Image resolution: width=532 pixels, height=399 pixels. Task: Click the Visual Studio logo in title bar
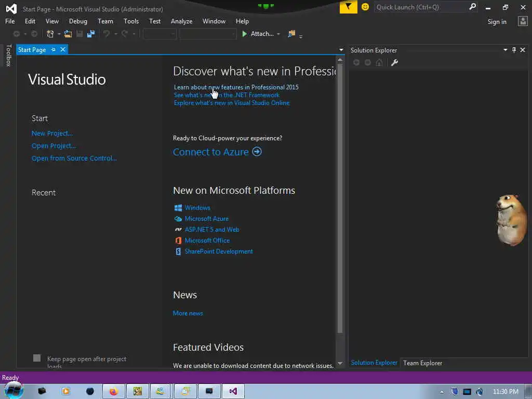11,8
